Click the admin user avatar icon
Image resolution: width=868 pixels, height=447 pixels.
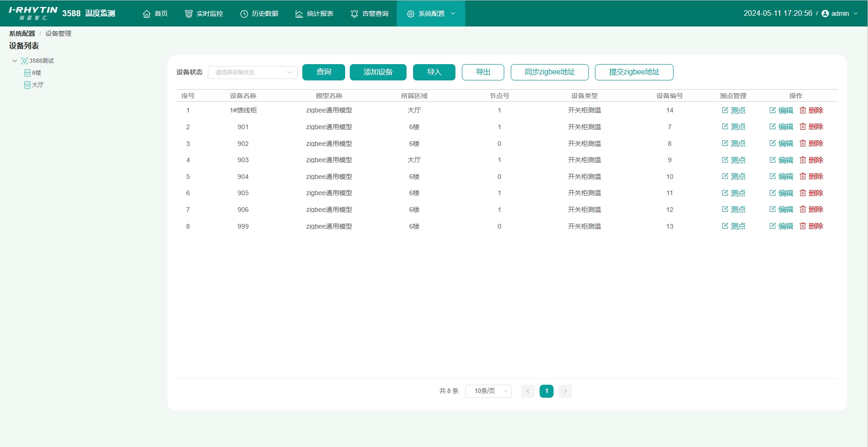[825, 13]
